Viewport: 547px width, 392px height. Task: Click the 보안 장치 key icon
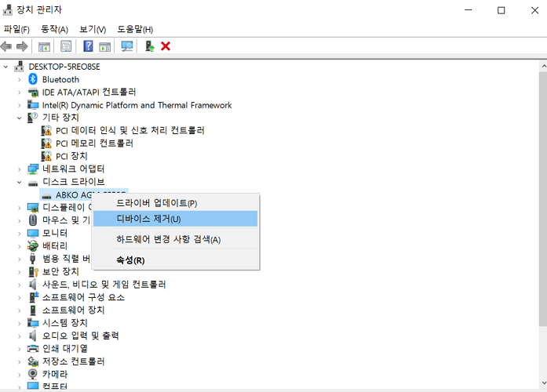(x=33, y=271)
